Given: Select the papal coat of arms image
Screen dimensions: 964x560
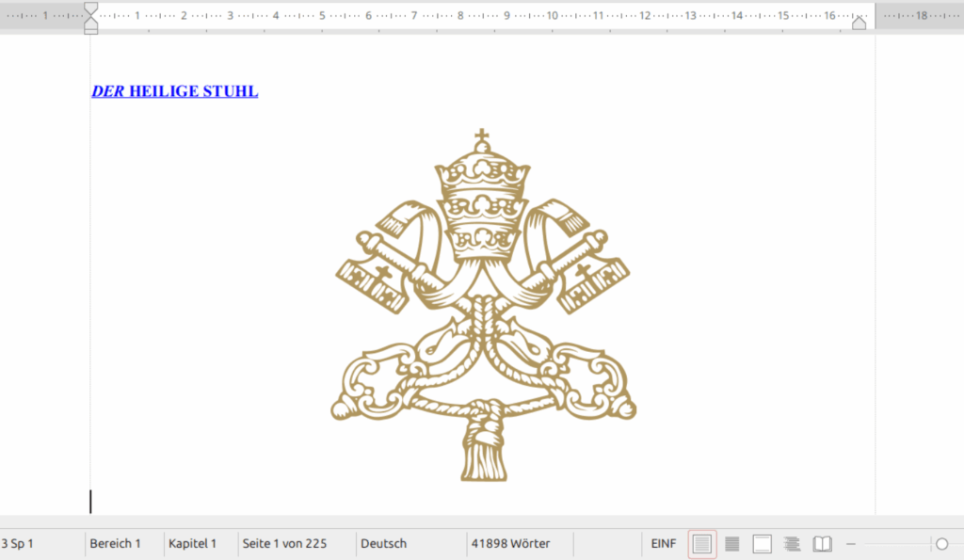Looking at the screenshot, I should pyautogui.click(x=483, y=305).
